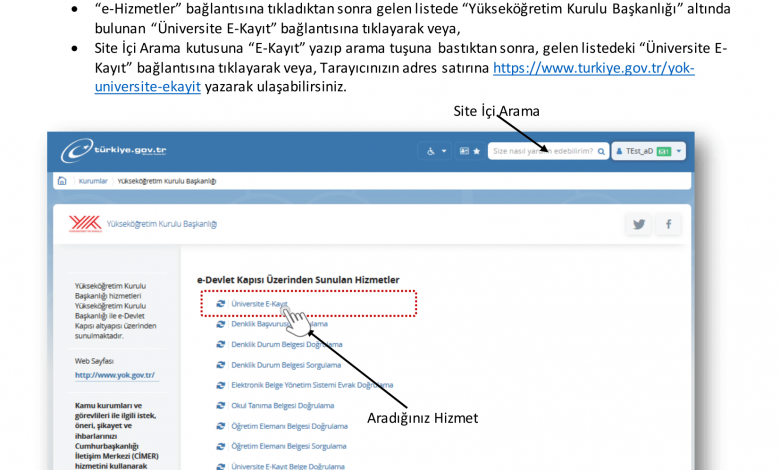Click the green mail notification badge
780x470 pixels.
(664, 152)
